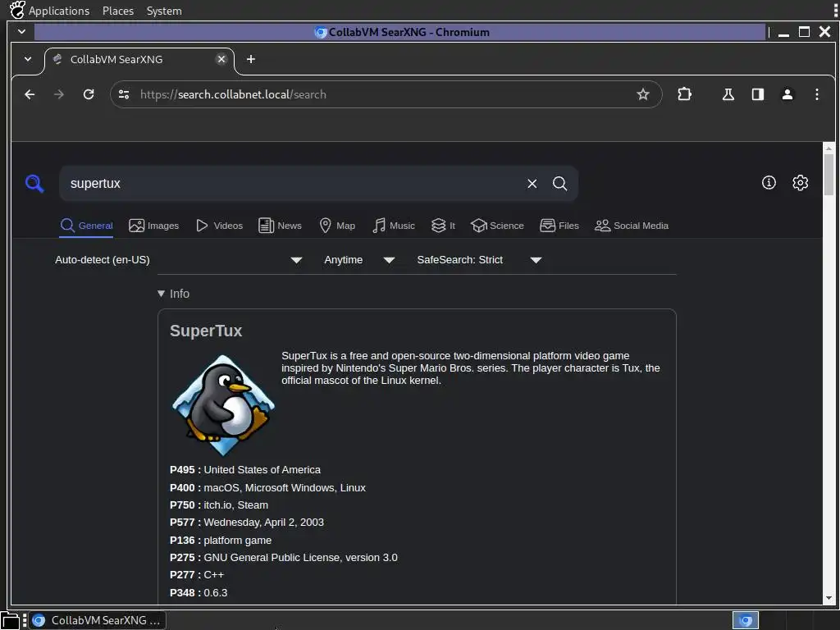This screenshot has width=840, height=630.
Task: Submit search with magnifier button
Action: point(559,184)
